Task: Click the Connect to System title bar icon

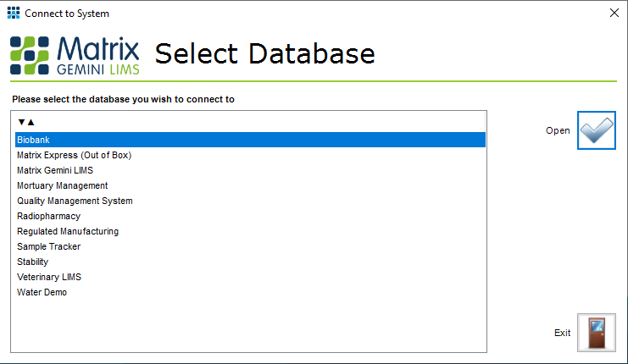Action: click(x=14, y=14)
